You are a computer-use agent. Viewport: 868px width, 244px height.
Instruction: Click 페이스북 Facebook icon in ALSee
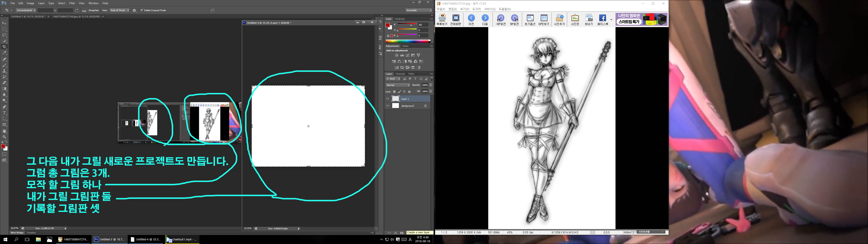602,20
